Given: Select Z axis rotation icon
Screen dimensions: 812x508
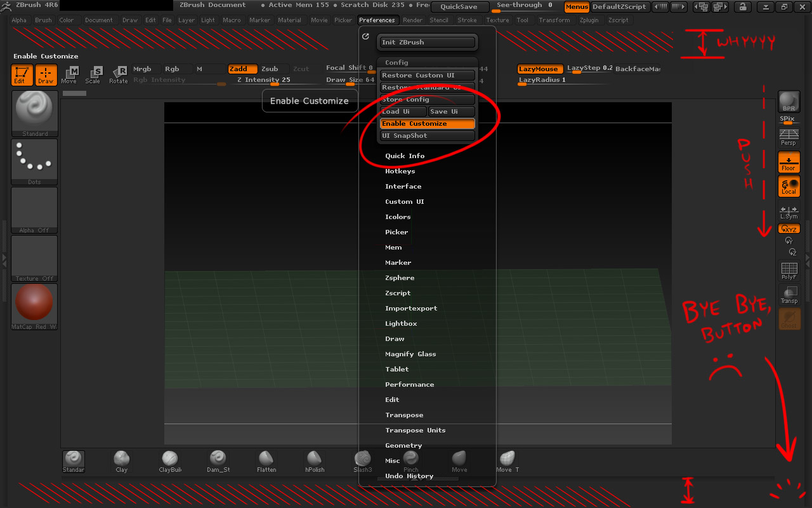Looking at the screenshot, I should coord(792,252).
